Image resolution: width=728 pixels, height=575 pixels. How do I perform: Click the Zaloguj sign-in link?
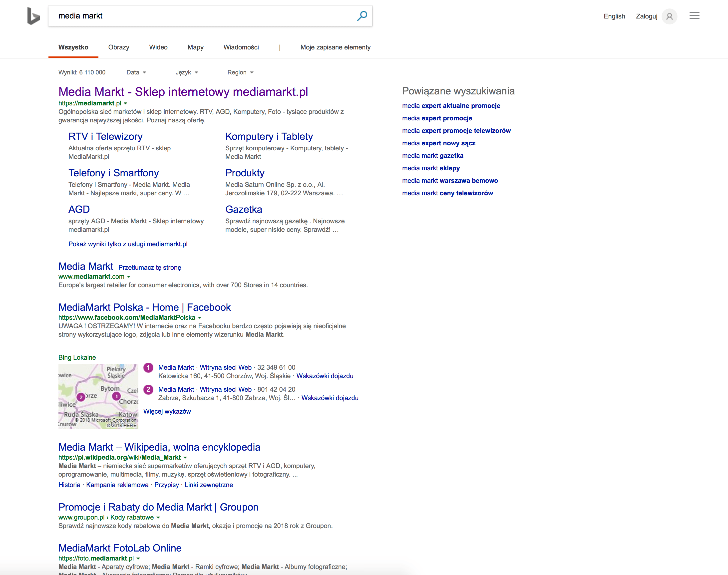click(647, 16)
